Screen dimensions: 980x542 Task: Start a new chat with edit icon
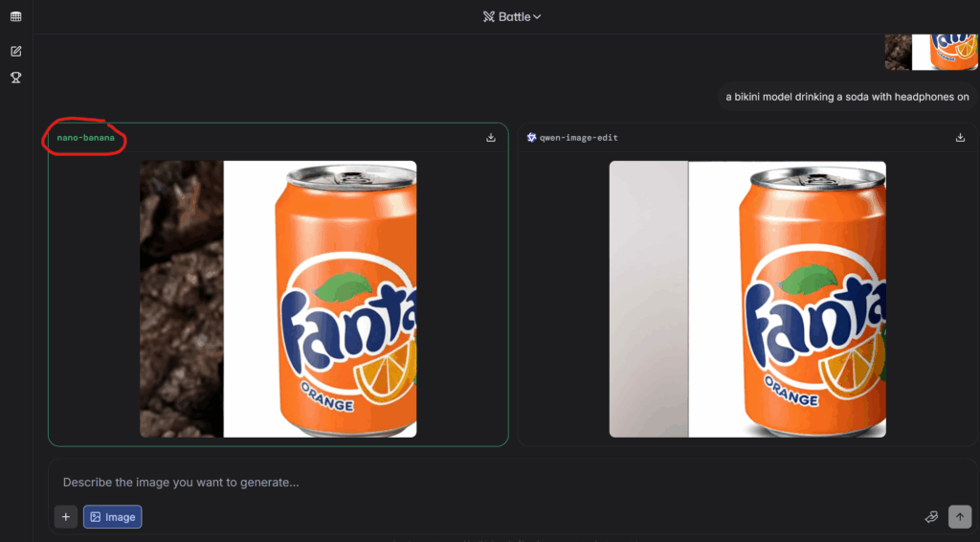(x=15, y=52)
